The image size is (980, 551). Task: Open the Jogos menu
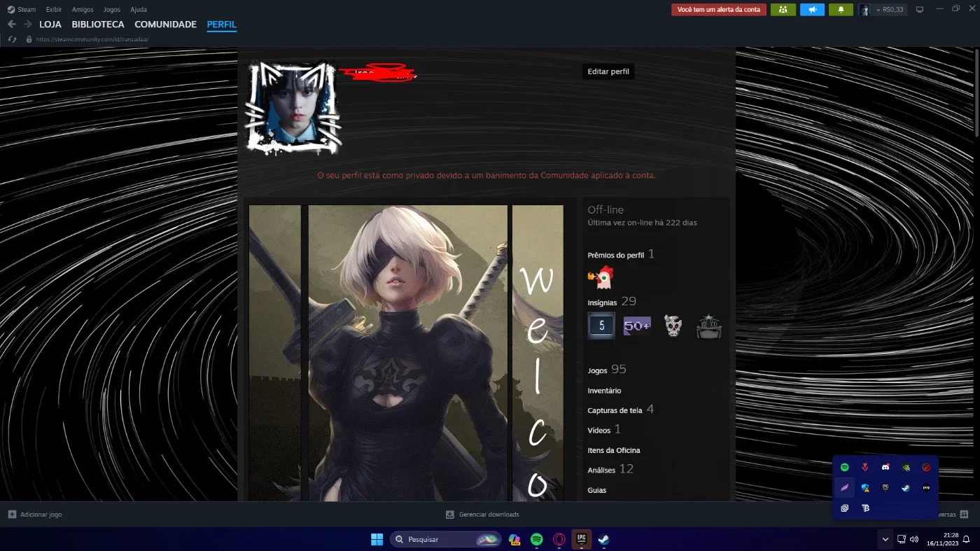111,10
